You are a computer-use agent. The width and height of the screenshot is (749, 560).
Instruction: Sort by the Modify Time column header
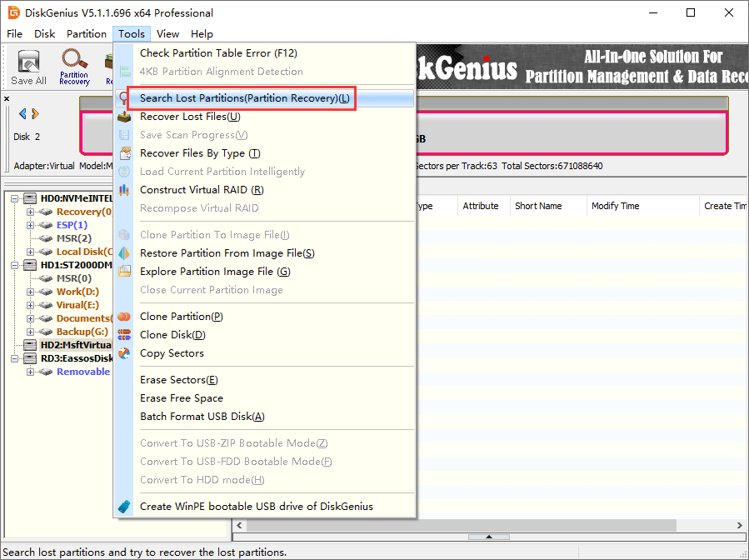click(x=615, y=206)
